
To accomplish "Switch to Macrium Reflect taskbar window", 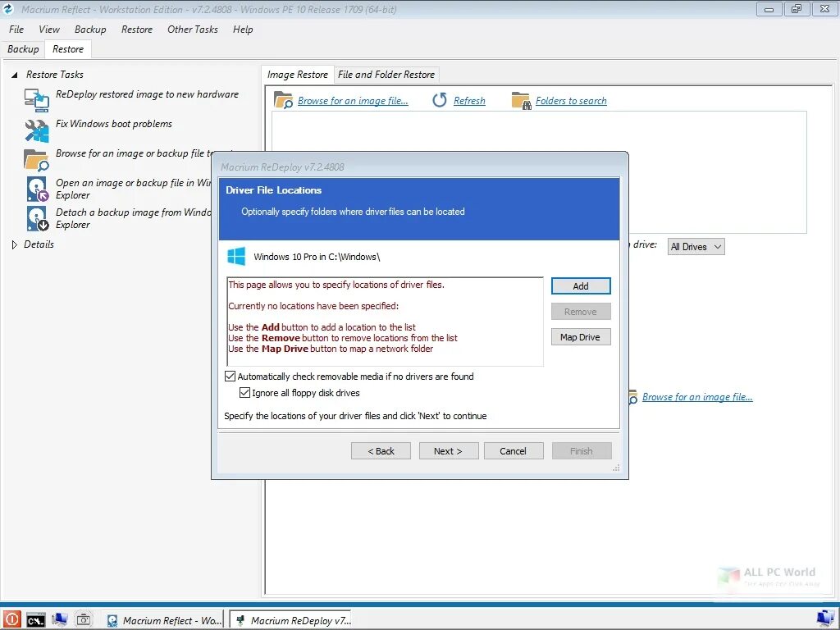I will point(164,620).
